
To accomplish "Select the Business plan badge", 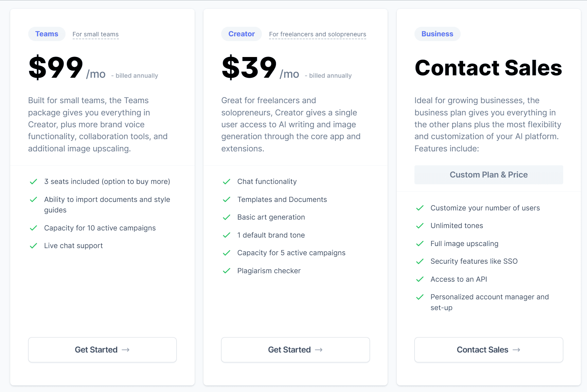I will pos(437,34).
